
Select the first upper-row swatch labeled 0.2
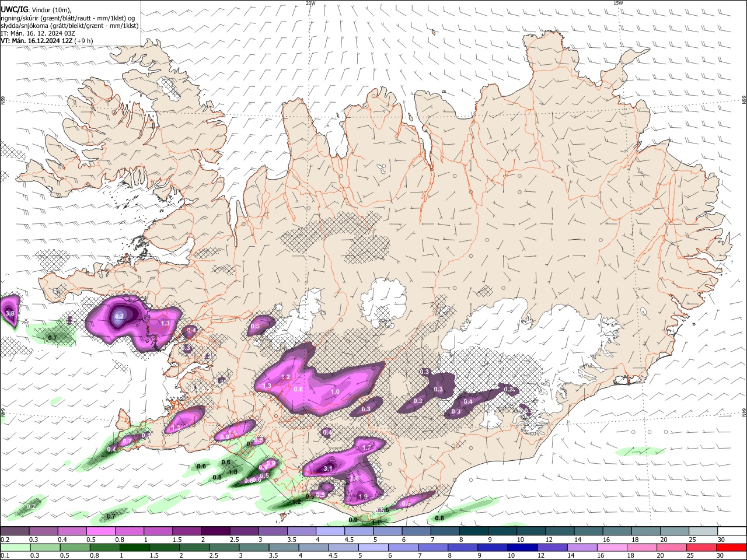15,531
